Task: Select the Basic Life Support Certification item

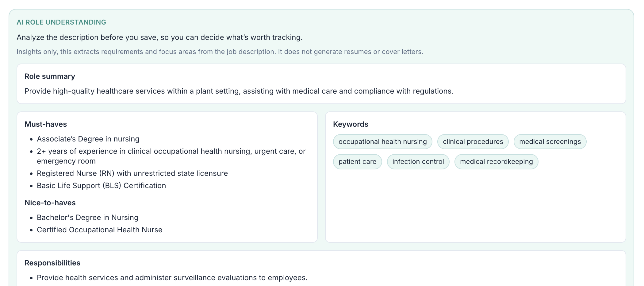Action: [x=101, y=185]
